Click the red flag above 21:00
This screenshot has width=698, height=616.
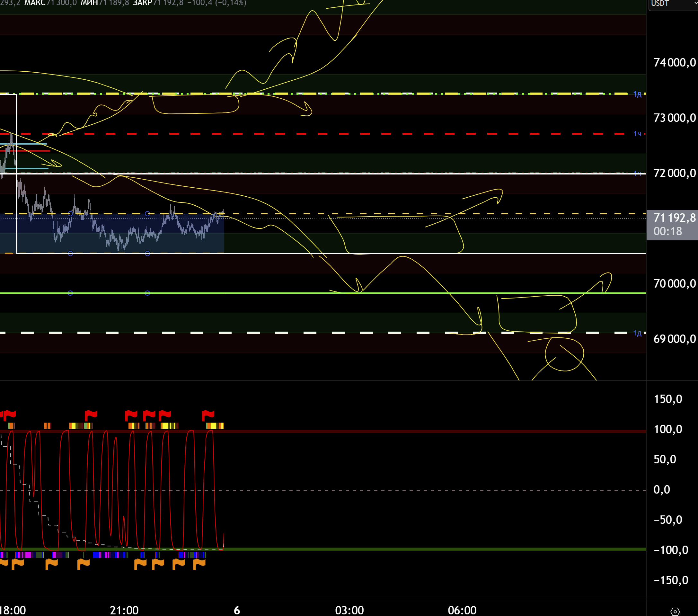(x=131, y=415)
